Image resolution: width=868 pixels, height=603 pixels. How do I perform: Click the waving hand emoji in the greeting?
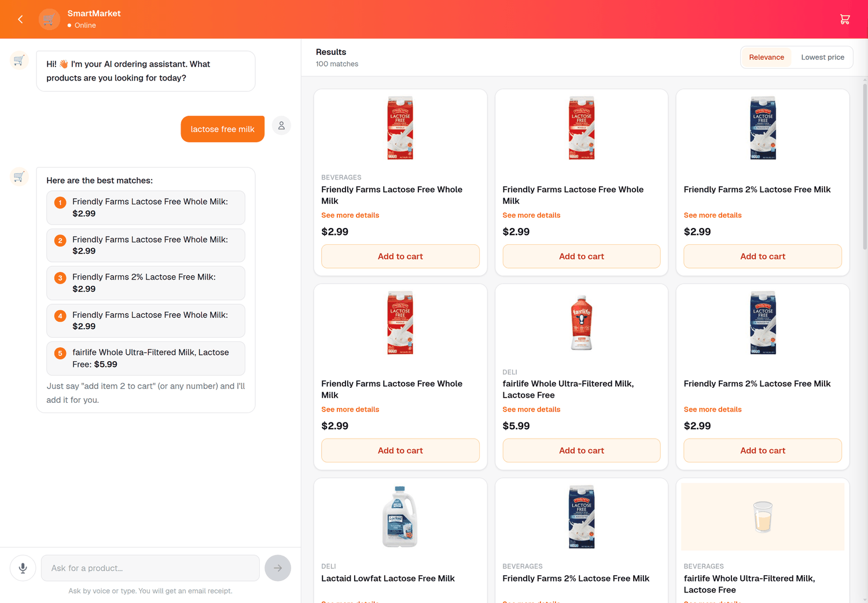(64, 64)
